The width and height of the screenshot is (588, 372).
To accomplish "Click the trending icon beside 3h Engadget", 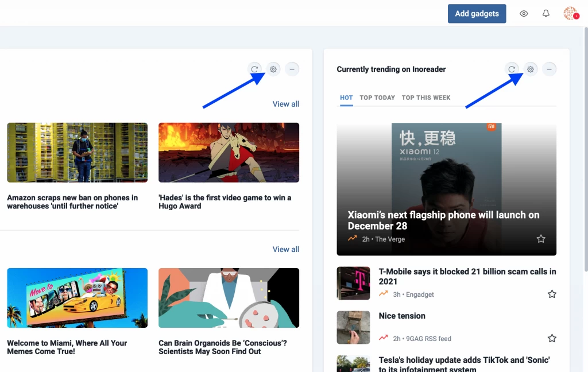I will (383, 293).
